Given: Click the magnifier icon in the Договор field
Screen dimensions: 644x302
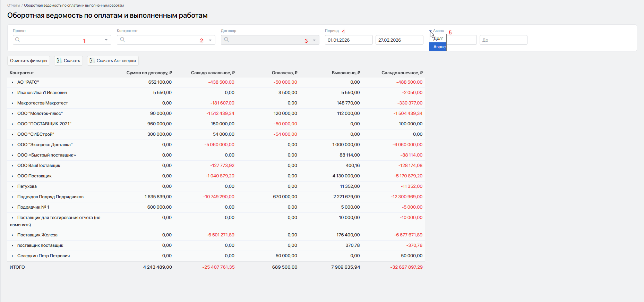Looking at the screenshot, I should tap(226, 40).
